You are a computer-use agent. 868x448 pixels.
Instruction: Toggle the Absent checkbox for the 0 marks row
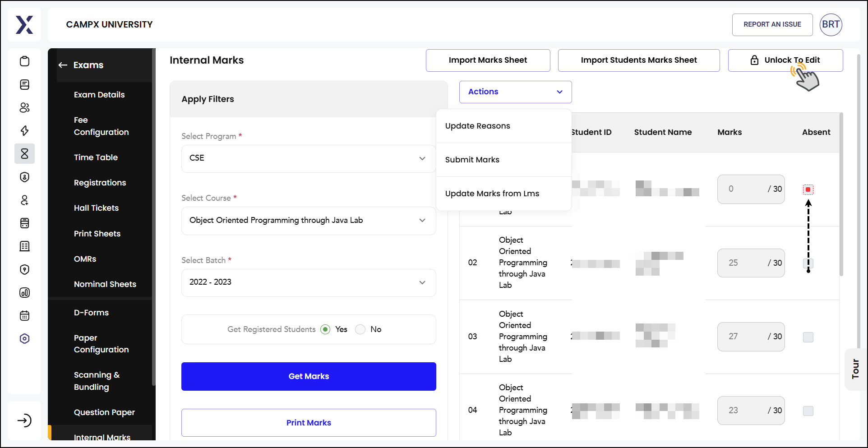(x=808, y=189)
